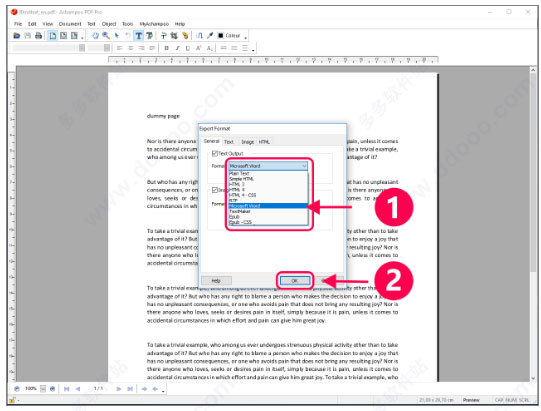Screen dimensions: 541x411
Task: Click OK in Export Format dialog
Action: click(x=295, y=281)
